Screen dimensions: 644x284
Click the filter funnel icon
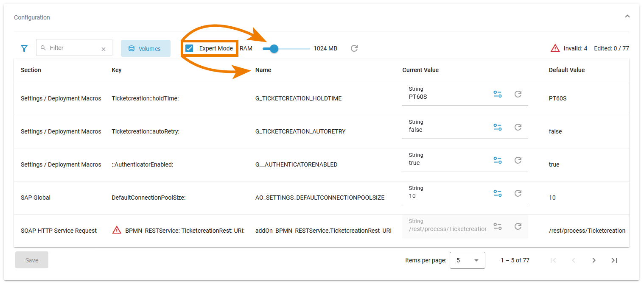(24, 48)
